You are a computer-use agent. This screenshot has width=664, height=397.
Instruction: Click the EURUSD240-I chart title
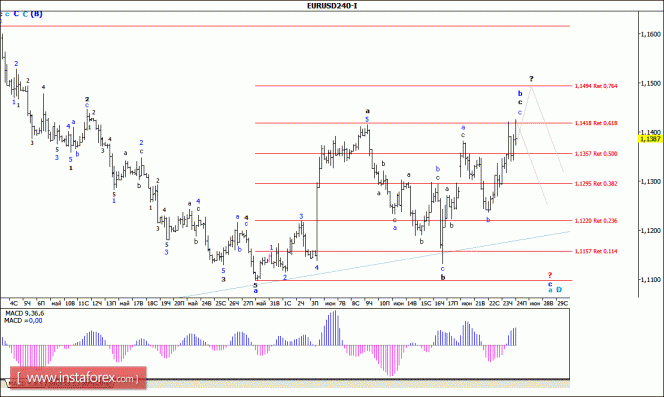pos(332,6)
